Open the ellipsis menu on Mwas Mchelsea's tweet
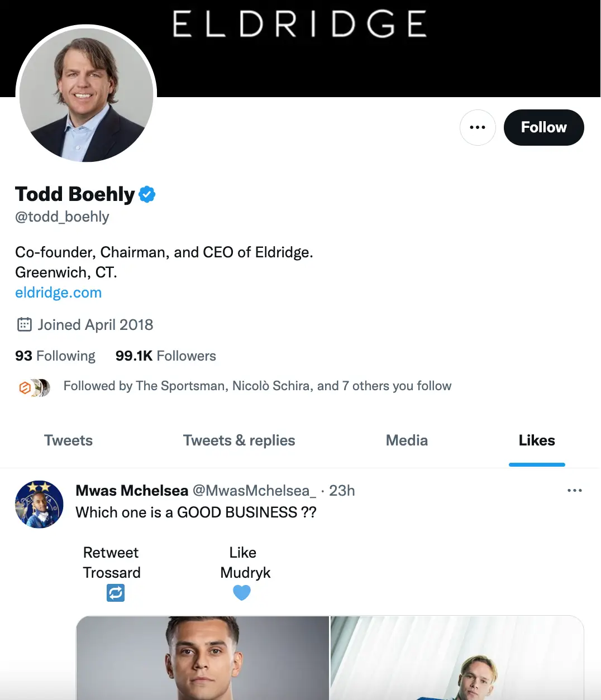Screen dimensions: 601x700 [575, 490]
